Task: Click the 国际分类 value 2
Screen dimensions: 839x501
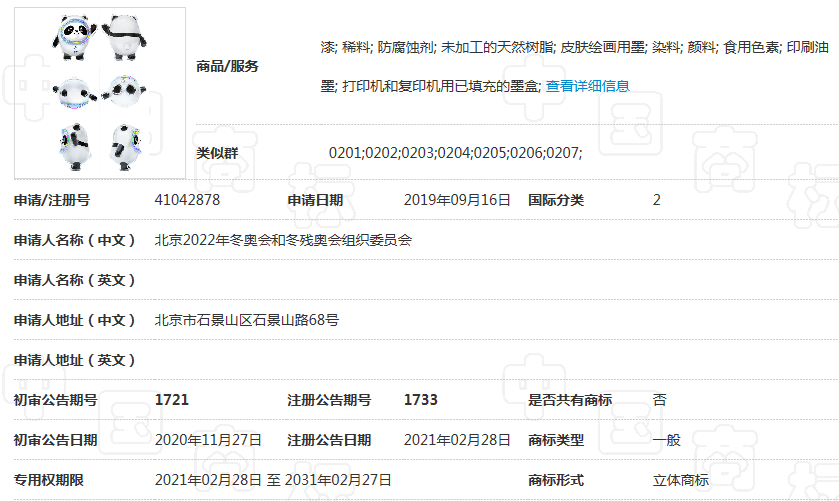Action: 657,200
